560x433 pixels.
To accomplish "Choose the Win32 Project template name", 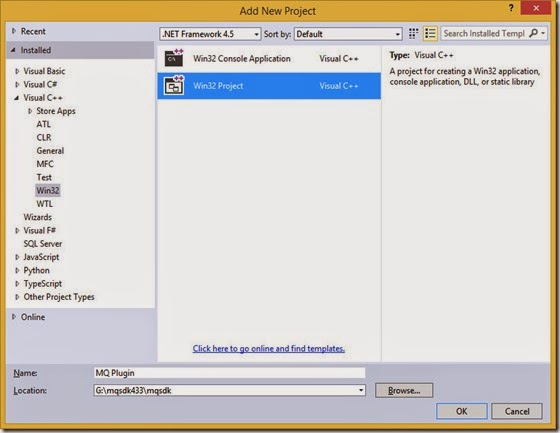I will pyautogui.click(x=218, y=86).
